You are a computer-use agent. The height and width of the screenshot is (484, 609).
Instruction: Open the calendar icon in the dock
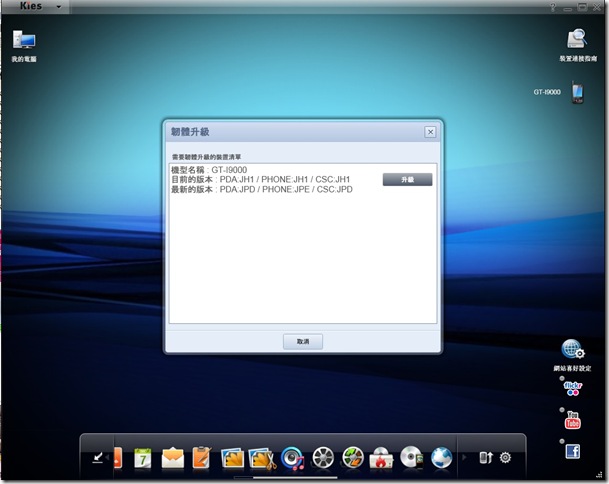tap(143, 458)
